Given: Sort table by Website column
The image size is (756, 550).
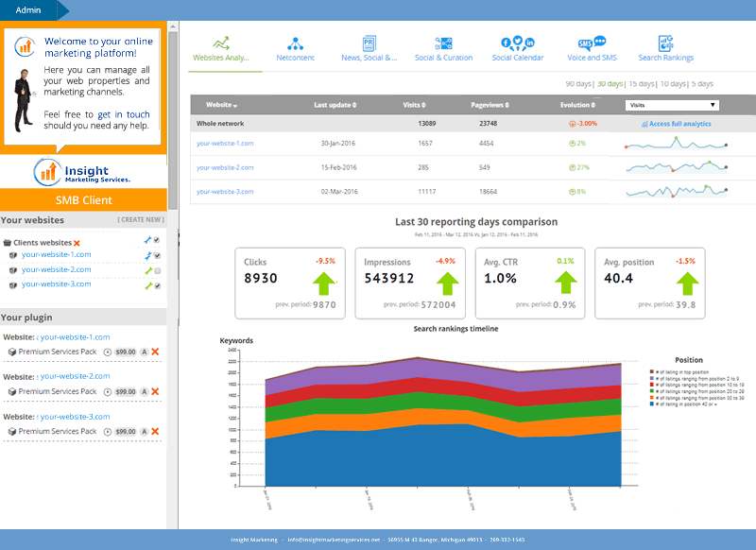Looking at the screenshot, I should point(221,105).
